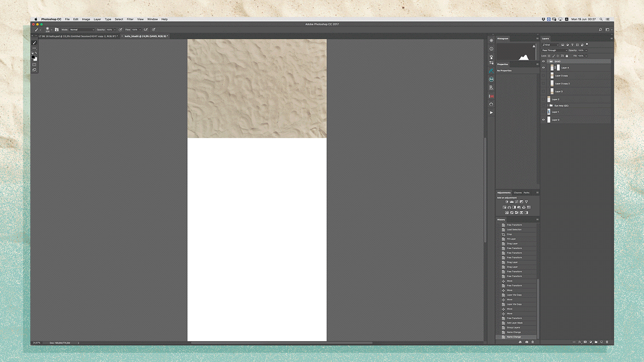This screenshot has height=362, width=644.
Task: Open the Actions play panel icon
Action: point(491,112)
